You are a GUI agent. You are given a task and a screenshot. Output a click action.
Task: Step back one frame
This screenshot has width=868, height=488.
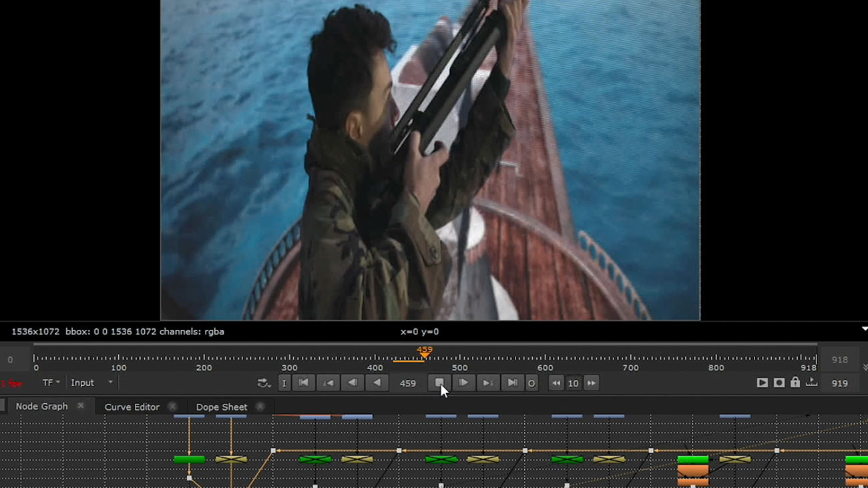[x=353, y=383]
